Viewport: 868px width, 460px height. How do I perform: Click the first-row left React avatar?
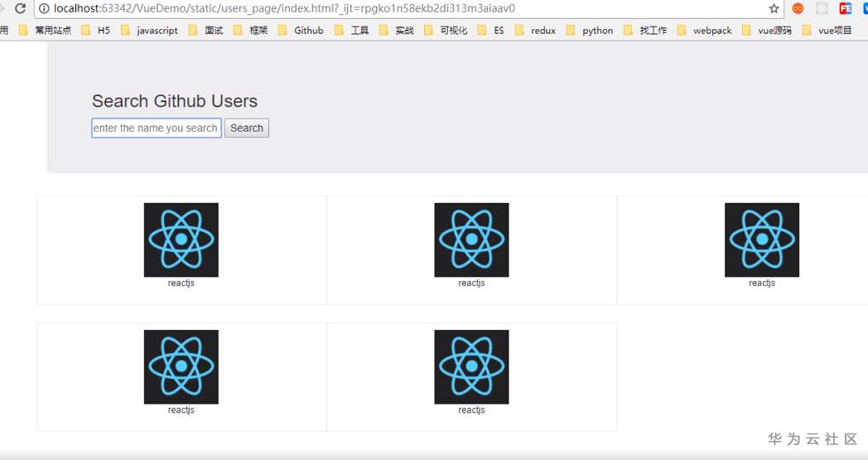181,240
